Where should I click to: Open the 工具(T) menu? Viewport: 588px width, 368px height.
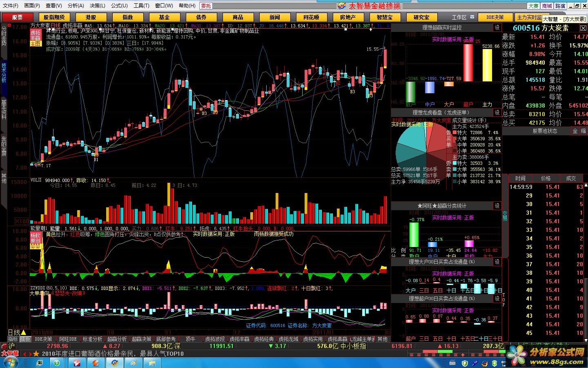[141, 6]
